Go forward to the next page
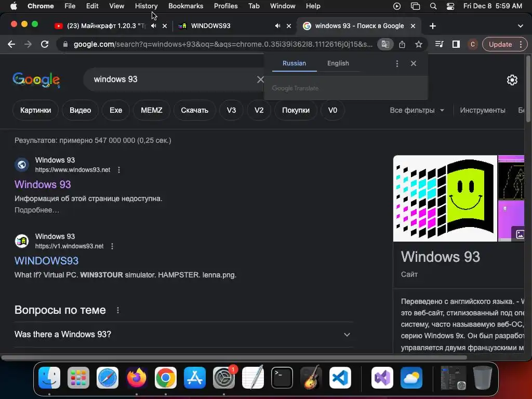 coord(28,44)
